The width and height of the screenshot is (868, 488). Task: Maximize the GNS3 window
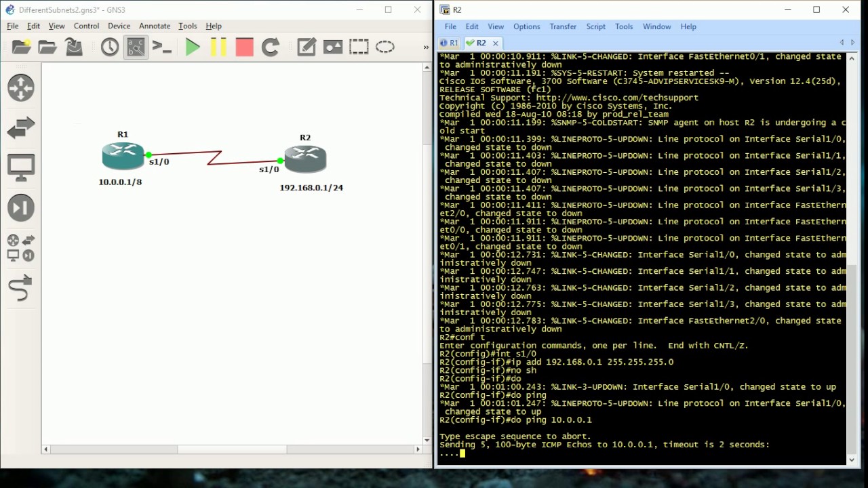click(x=389, y=9)
